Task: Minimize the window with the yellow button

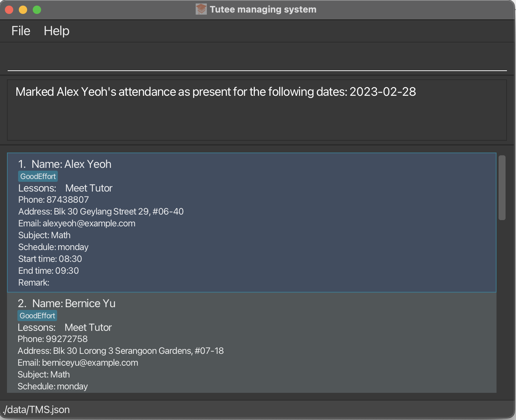Action: pyautogui.click(x=23, y=10)
